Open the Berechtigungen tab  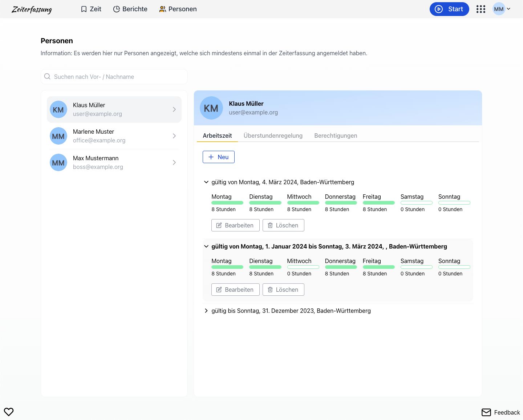[335, 136]
